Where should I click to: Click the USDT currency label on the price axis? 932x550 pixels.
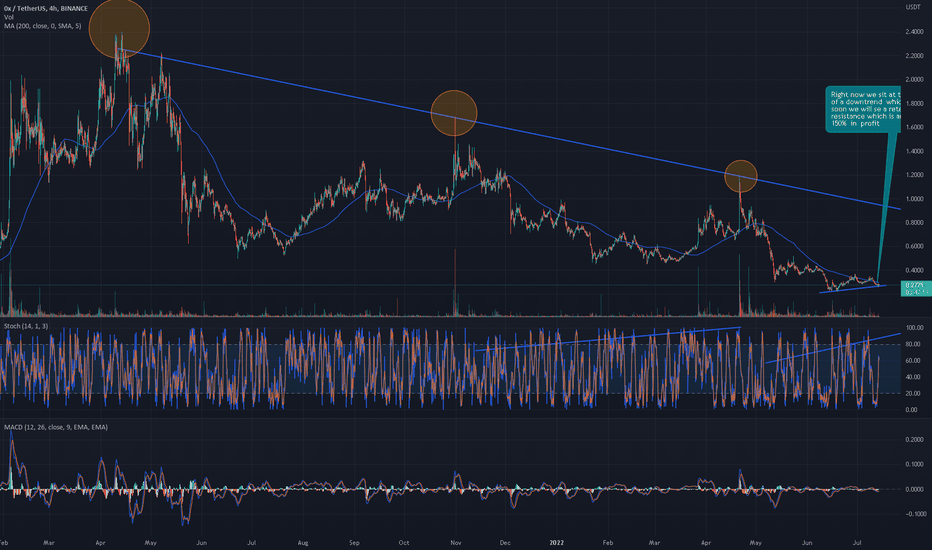(913, 7)
